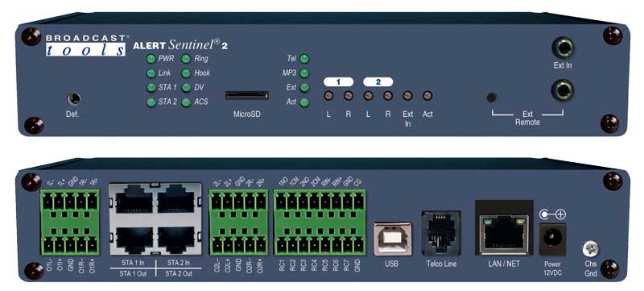
Task: Click the Hook status LED
Action: click(186, 73)
